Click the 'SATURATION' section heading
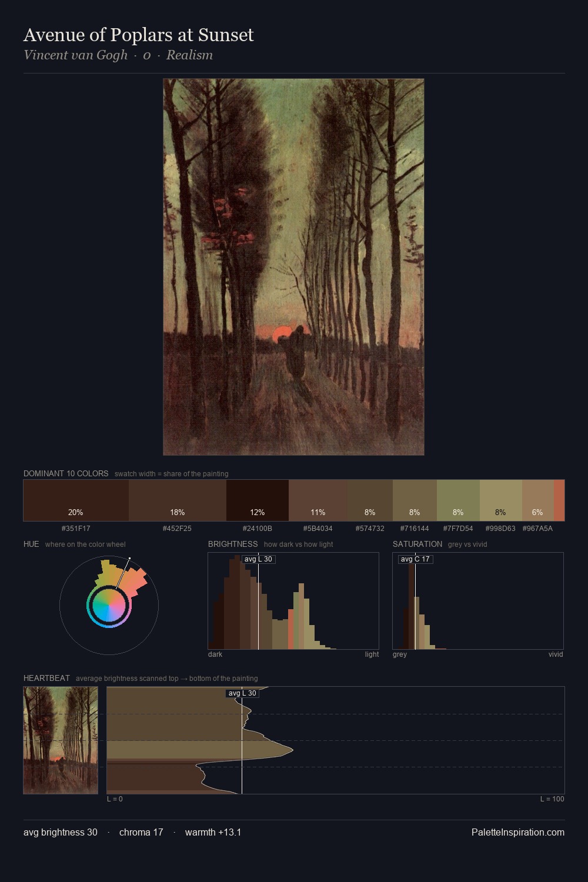Screen dimensions: 588x882 click(x=417, y=544)
